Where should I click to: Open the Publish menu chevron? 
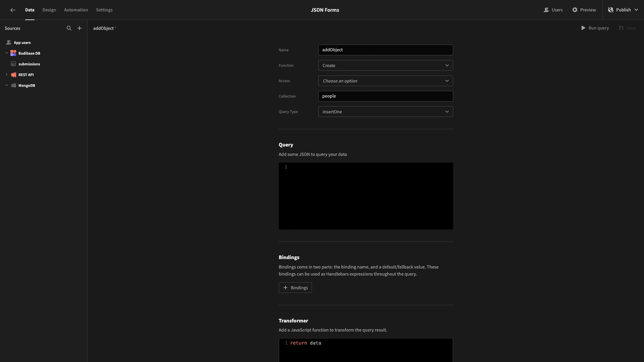(x=636, y=10)
